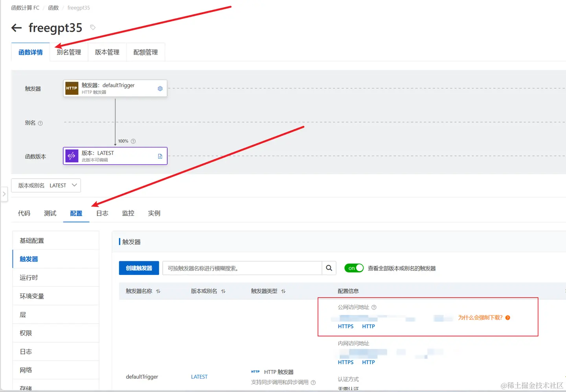Click help icon after 支持同步调用和异步调用

click(x=313, y=382)
